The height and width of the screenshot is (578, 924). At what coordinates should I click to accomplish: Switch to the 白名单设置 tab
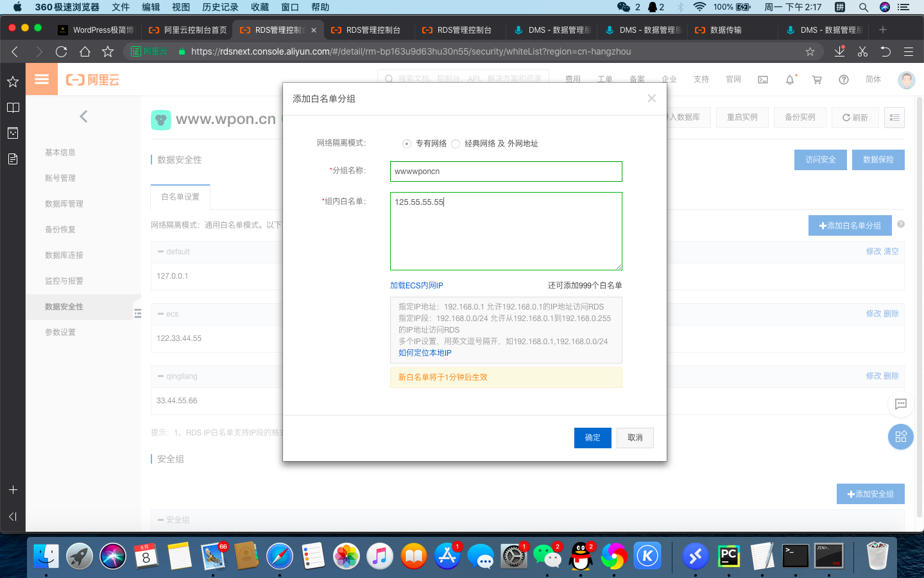pyautogui.click(x=180, y=197)
